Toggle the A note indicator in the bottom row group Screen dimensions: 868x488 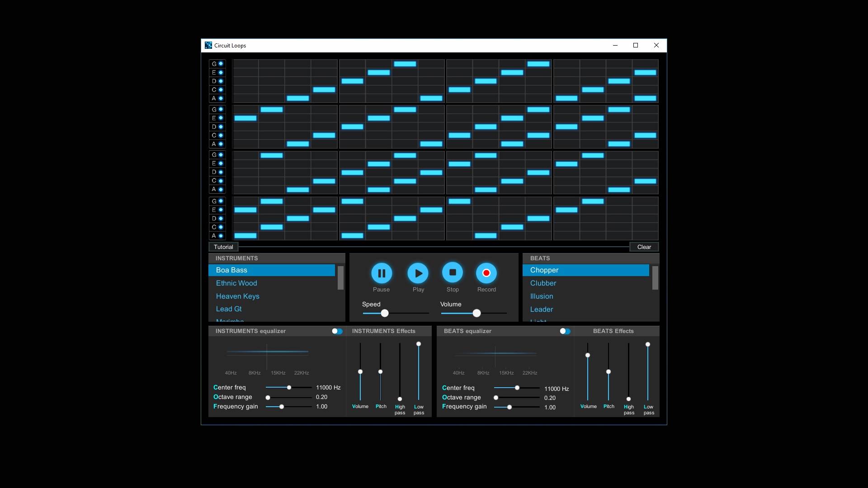(221, 235)
